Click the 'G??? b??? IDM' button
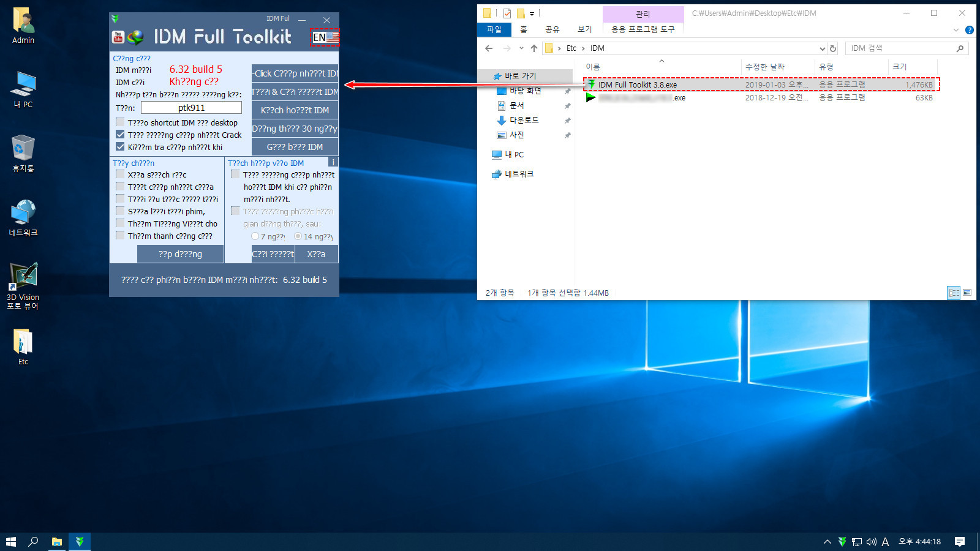 point(295,147)
